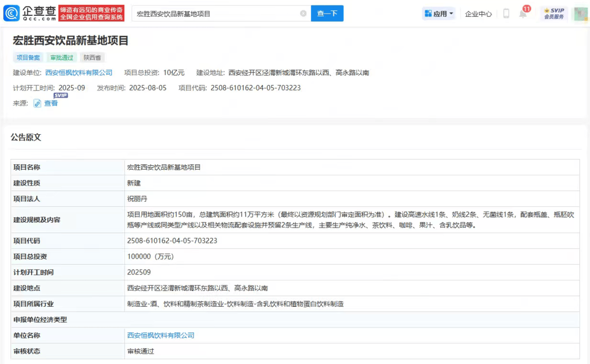Image resolution: width=590 pixels, height=364 pixels.
Task: Click the 查一下 search button
Action: tap(327, 13)
